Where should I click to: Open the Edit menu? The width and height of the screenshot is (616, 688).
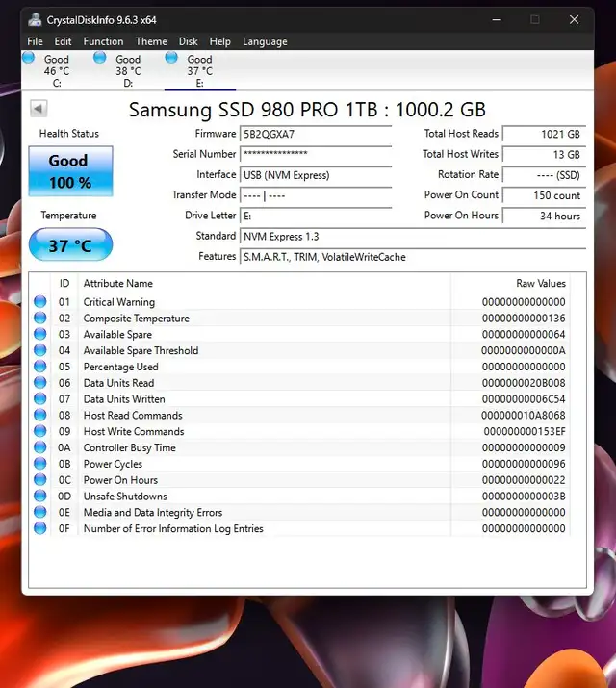(x=63, y=41)
